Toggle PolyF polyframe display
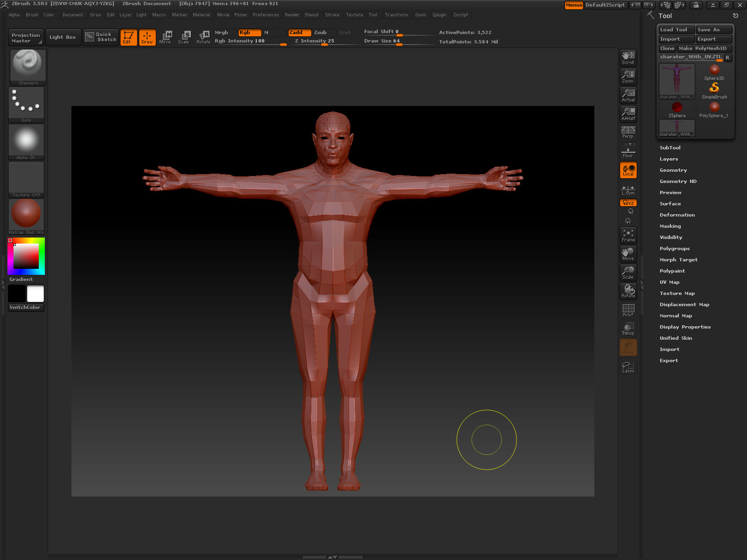The image size is (747, 560). point(628,310)
